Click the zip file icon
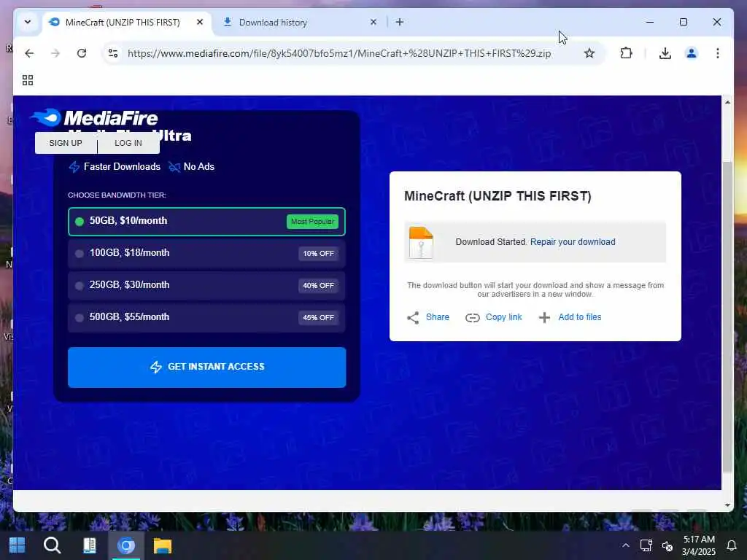This screenshot has height=560, width=747. [x=421, y=242]
